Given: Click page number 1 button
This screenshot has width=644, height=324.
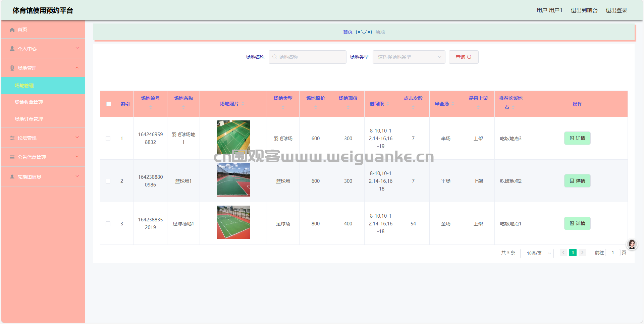Looking at the screenshot, I should pyautogui.click(x=573, y=253).
